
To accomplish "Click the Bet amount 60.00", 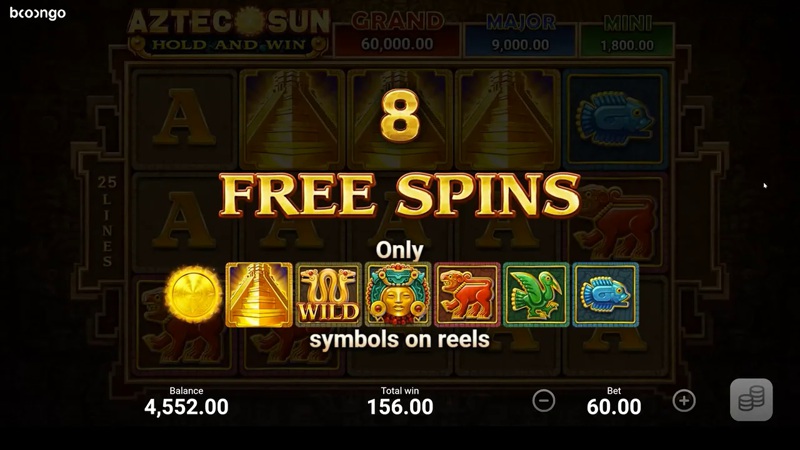I will (x=614, y=407).
